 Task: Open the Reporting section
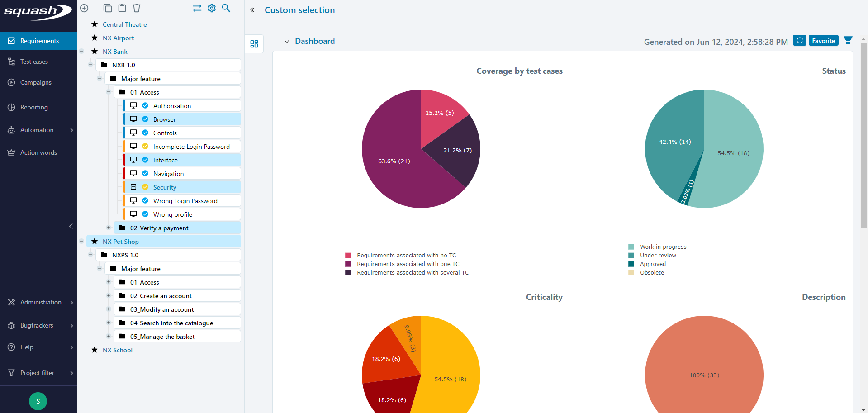(x=33, y=107)
